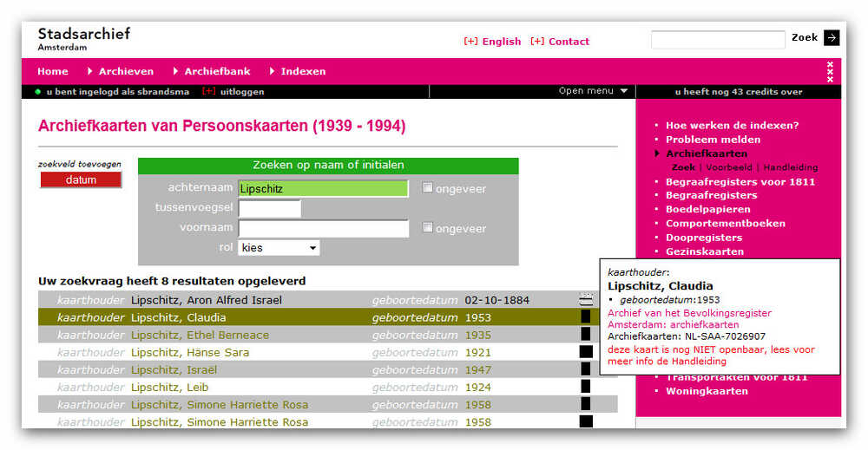Click the three-x icon on pink bar
Image resolution: width=868 pixels, height=450 pixels.
830,71
